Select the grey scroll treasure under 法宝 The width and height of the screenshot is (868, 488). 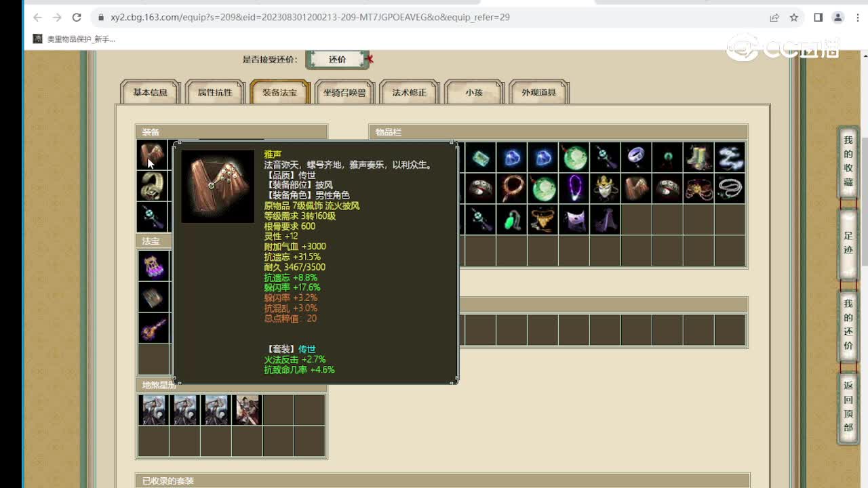click(x=154, y=297)
